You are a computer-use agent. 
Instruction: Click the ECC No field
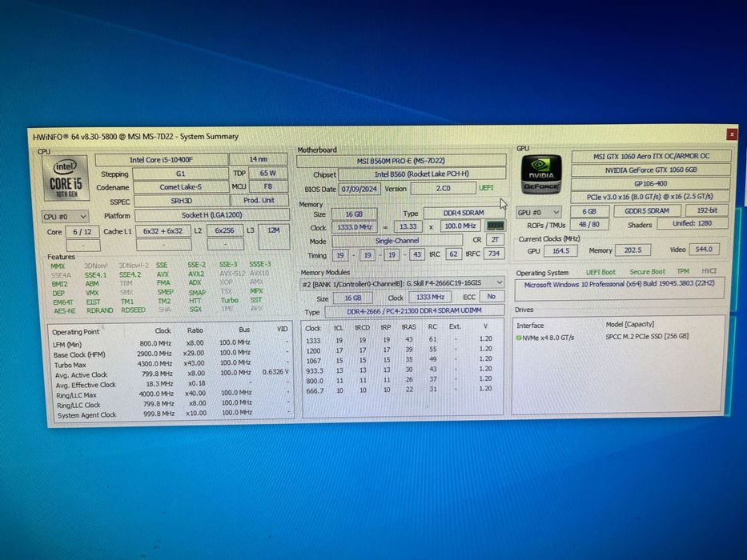(491, 296)
